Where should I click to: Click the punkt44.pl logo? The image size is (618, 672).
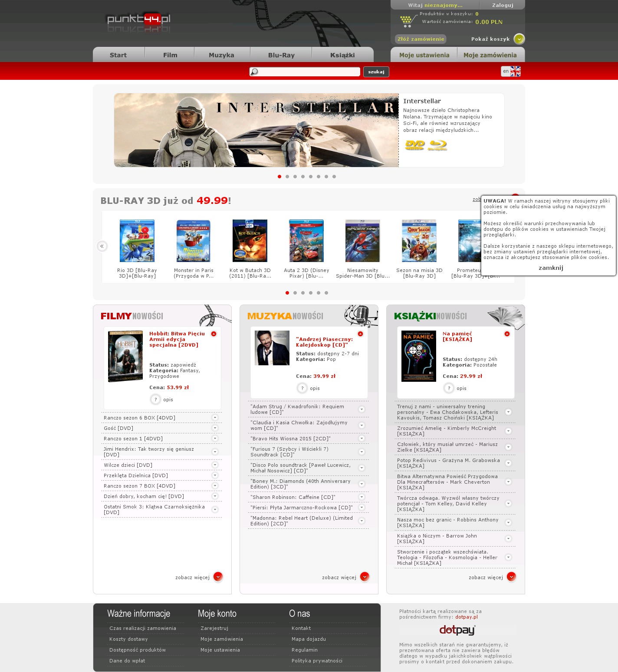point(138,20)
